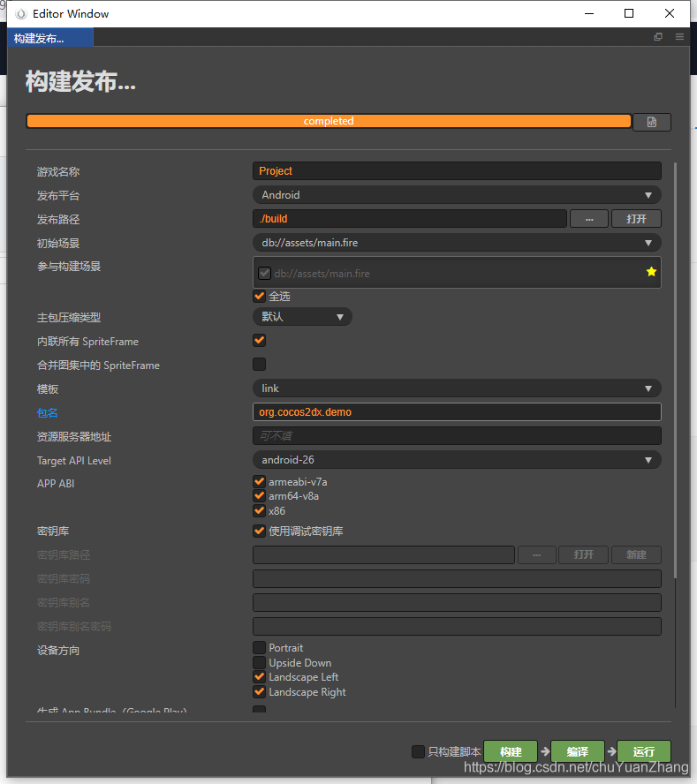
Task: Open the 默认 compression type dropdown
Action: 302,316
